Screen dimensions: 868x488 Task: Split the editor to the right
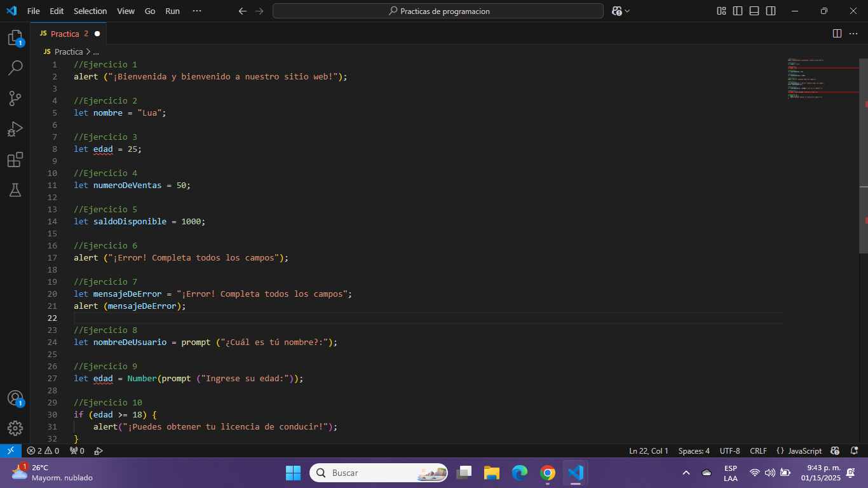pos(837,34)
